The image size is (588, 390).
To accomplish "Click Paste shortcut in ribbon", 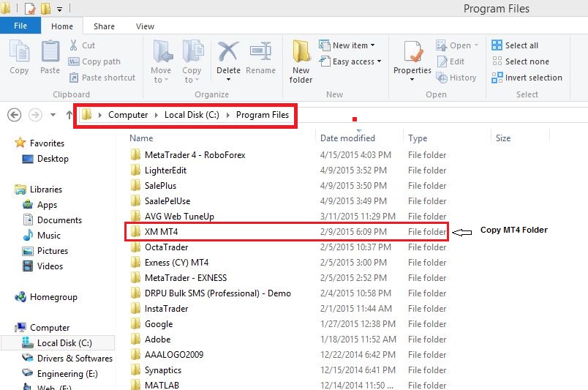I will 102,78.
